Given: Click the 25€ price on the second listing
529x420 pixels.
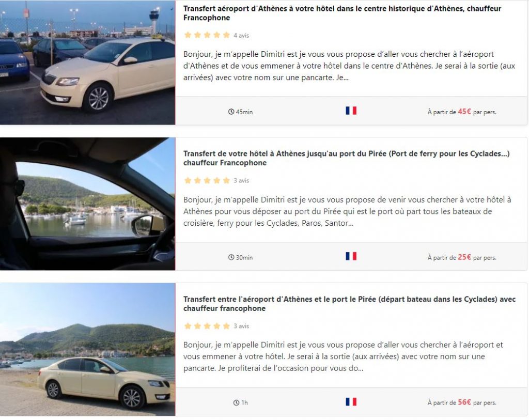Looking at the screenshot, I should click(464, 256).
